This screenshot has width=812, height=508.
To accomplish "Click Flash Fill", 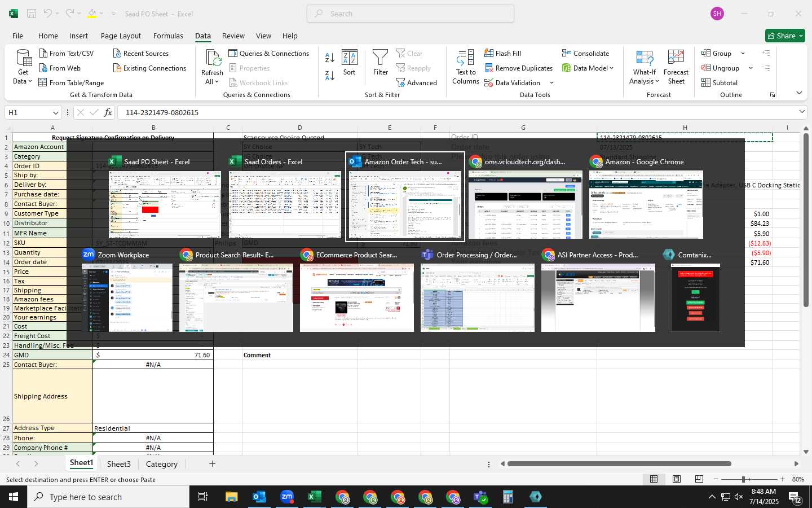I will [x=502, y=53].
